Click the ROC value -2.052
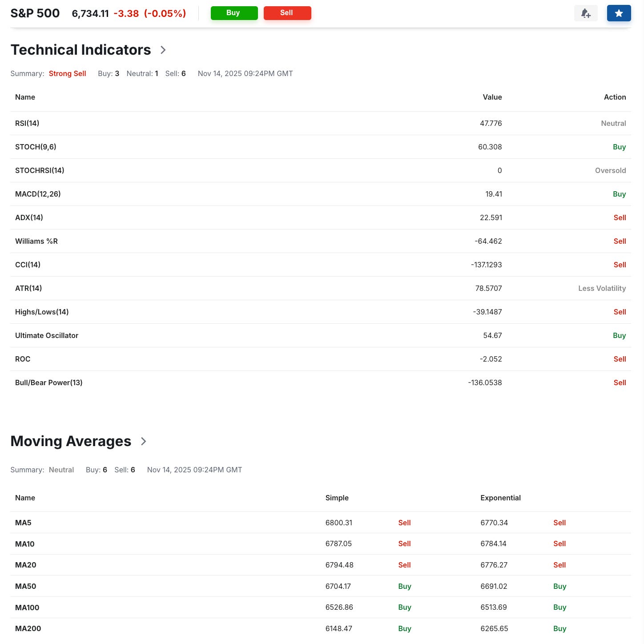Image resolution: width=644 pixels, height=644 pixels. [x=491, y=359]
